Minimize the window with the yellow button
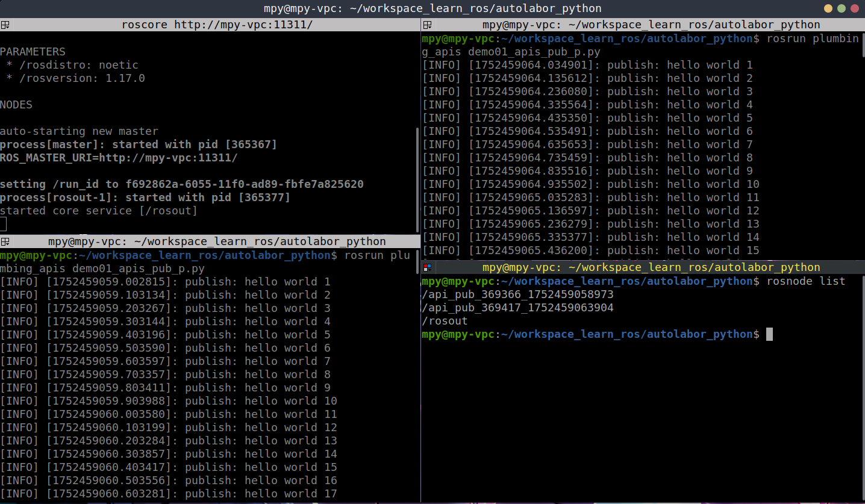The image size is (865, 504). pos(828,8)
